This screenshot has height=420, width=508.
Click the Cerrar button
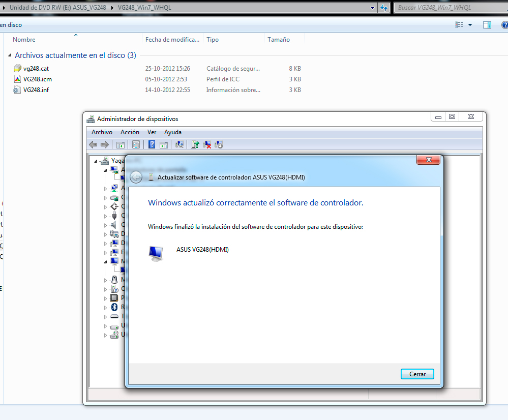tap(417, 374)
